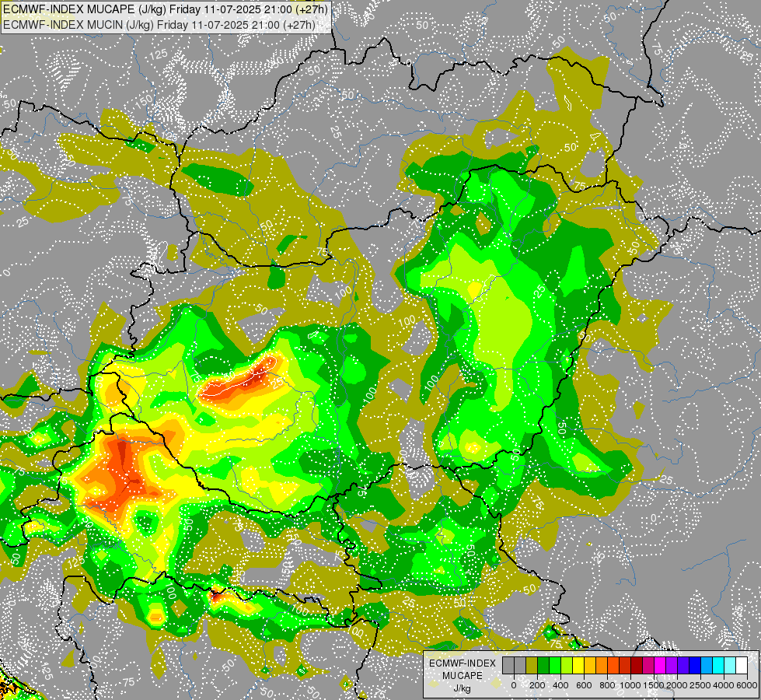This screenshot has height=700, width=761.
Task: Select the orange legend swatch before 800
Action: (602, 666)
